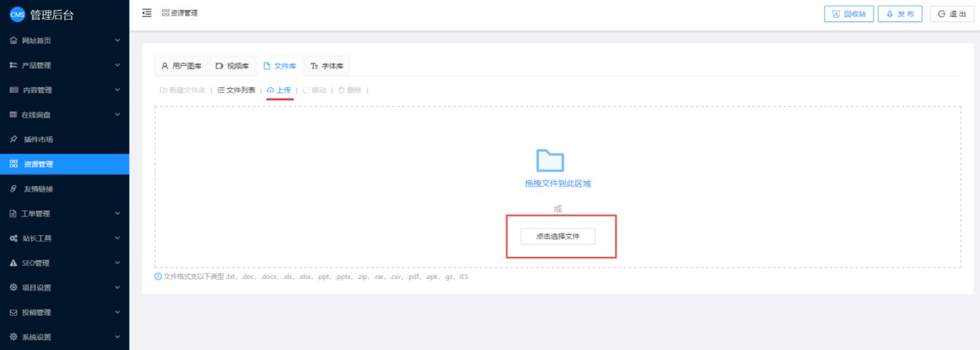The width and height of the screenshot is (980, 350).
Task: Click the SEO管理 triangle icon
Action: pyautogui.click(x=13, y=263)
